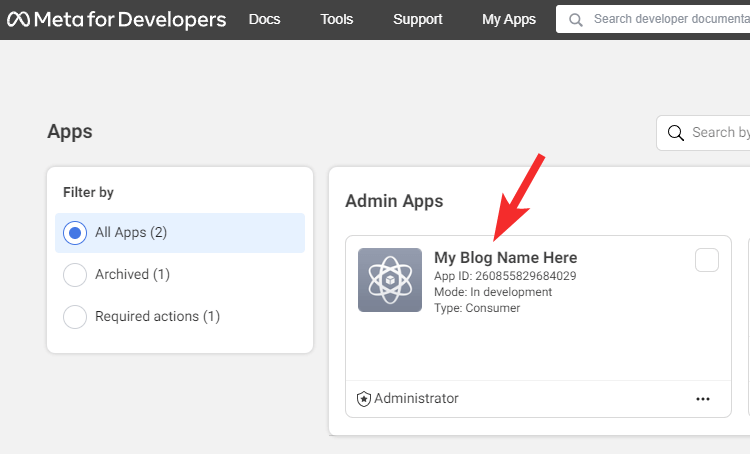
Task: Click the Mode: In development text
Action: pos(493,292)
